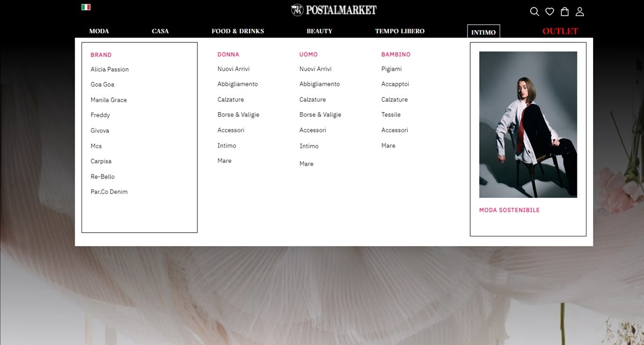Open the MODA SOSTENIBILE link
This screenshot has width=644, height=345.
coord(509,210)
